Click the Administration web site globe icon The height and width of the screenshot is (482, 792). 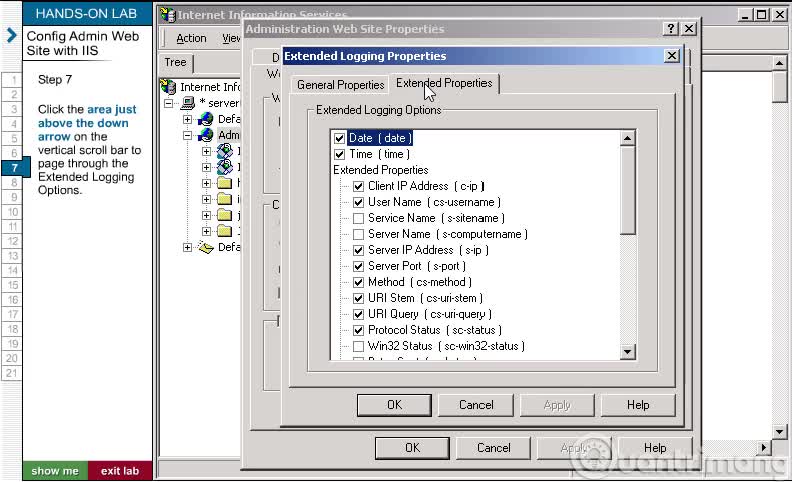[x=206, y=135]
